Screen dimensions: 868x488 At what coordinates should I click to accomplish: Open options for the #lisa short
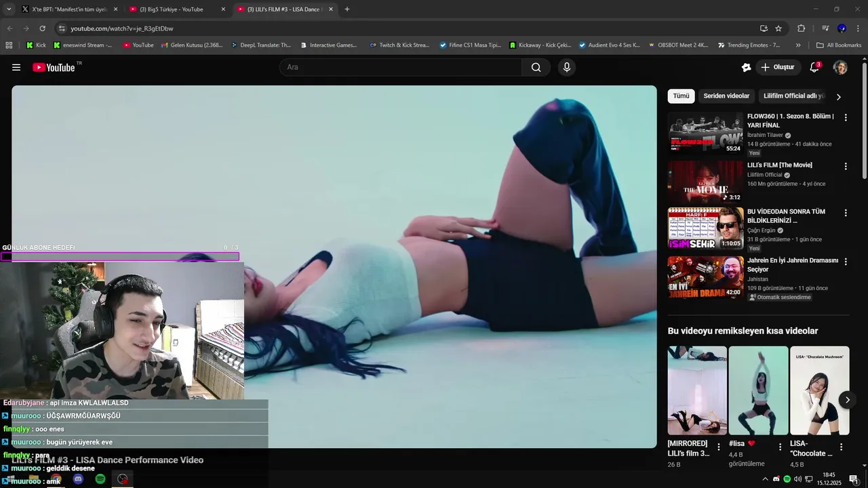(x=780, y=447)
